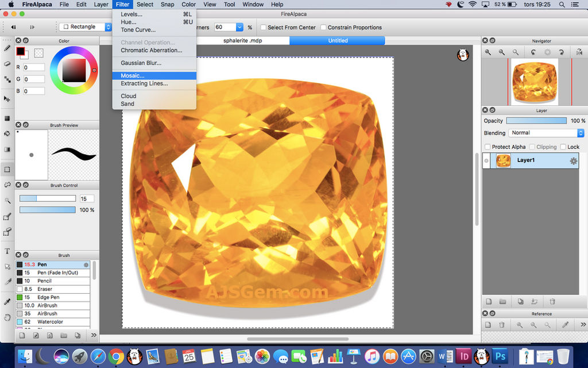
Task: Select the Fill shape tool in the toolbar
Action: 7,118
